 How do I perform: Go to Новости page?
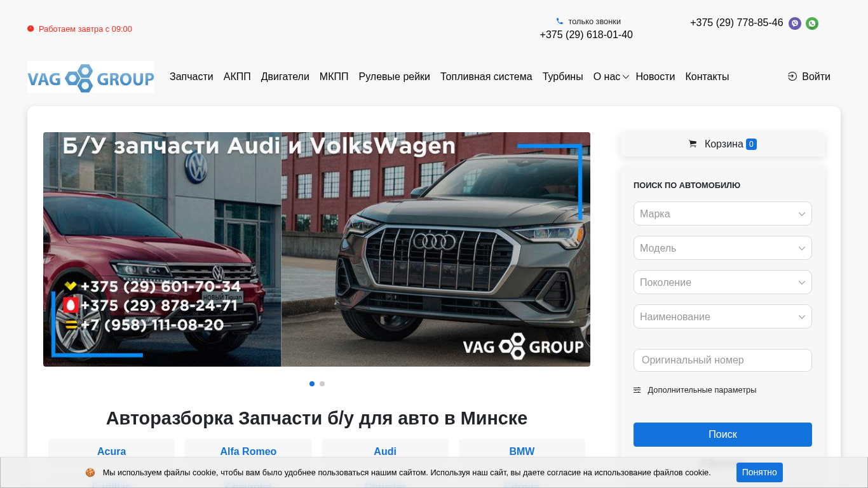(655, 77)
